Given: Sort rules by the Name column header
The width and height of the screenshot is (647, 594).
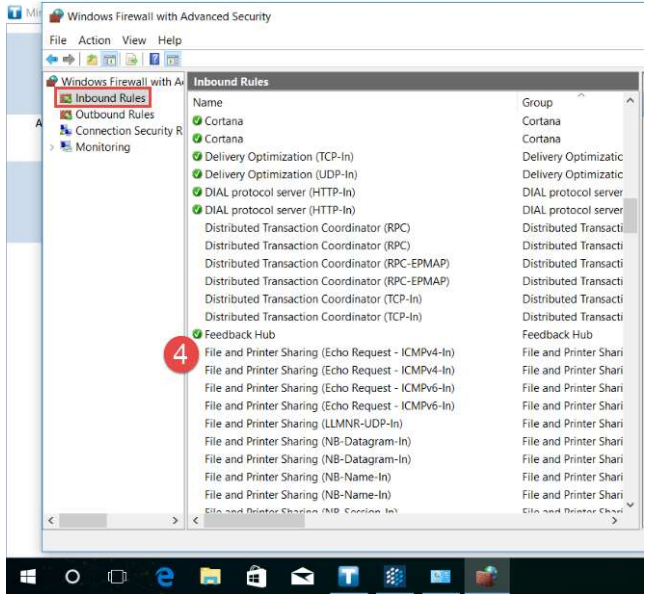Looking at the screenshot, I should 208,102.
